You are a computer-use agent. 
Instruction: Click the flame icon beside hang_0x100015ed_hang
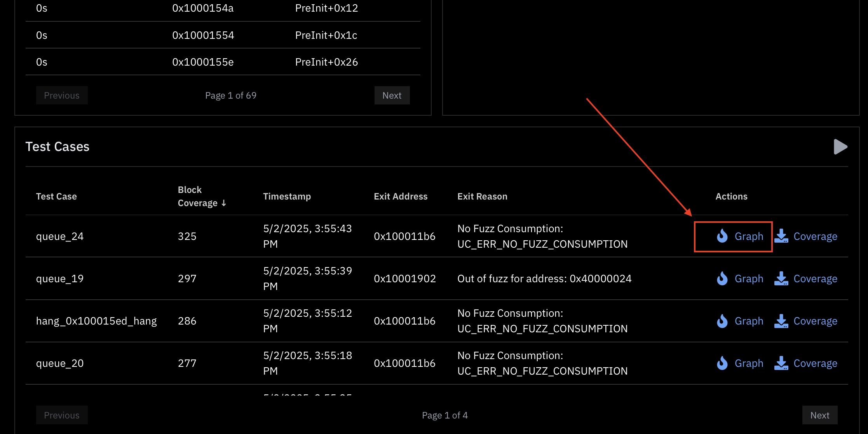coord(722,321)
